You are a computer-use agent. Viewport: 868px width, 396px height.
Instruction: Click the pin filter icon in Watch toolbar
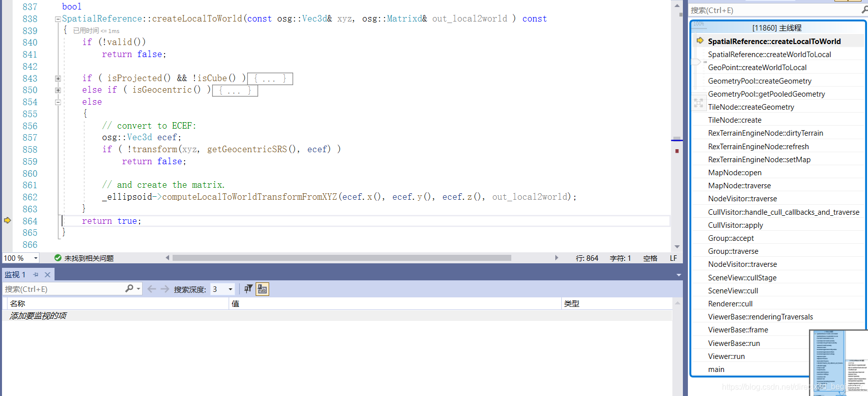(248, 289)
